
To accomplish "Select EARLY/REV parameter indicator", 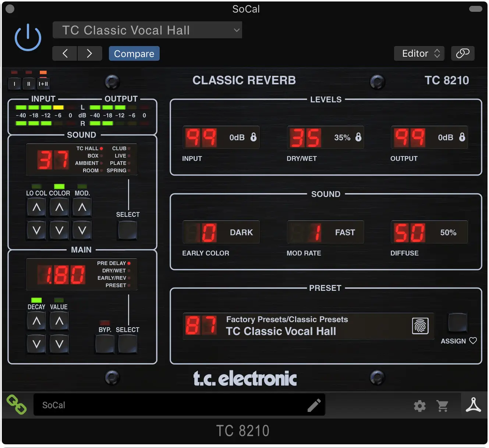I will 114,278.
